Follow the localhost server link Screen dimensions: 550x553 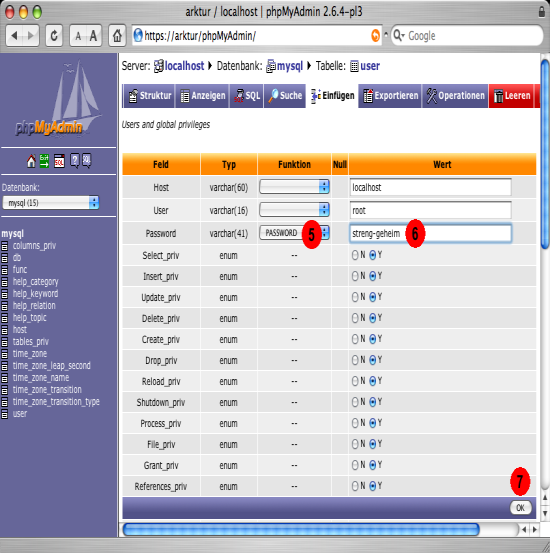click(x=184, y=66)
